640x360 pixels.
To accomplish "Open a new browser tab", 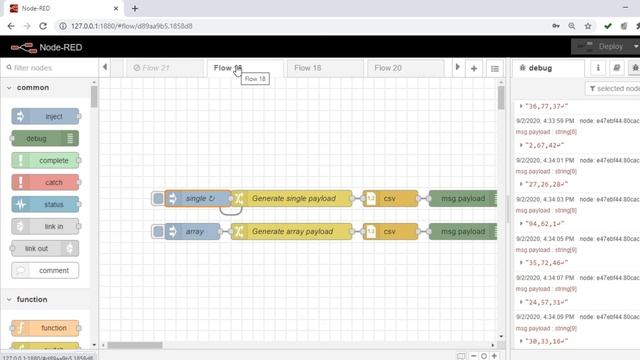I will click(135, 8).
